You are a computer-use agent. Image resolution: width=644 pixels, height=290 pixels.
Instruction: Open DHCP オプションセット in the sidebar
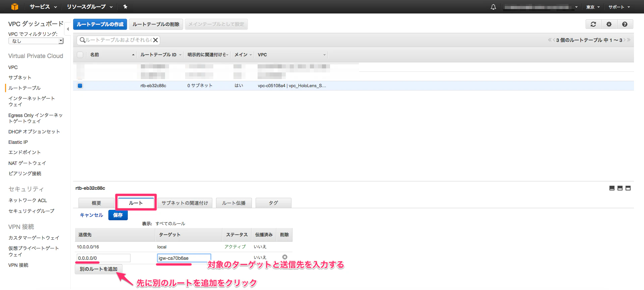click(34, 131)
